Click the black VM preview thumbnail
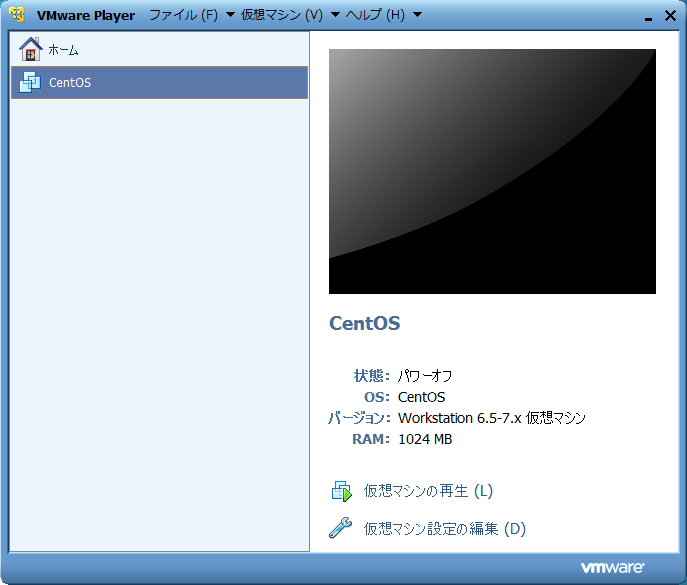This screenshot has width=687, height=585. [492, 171]
